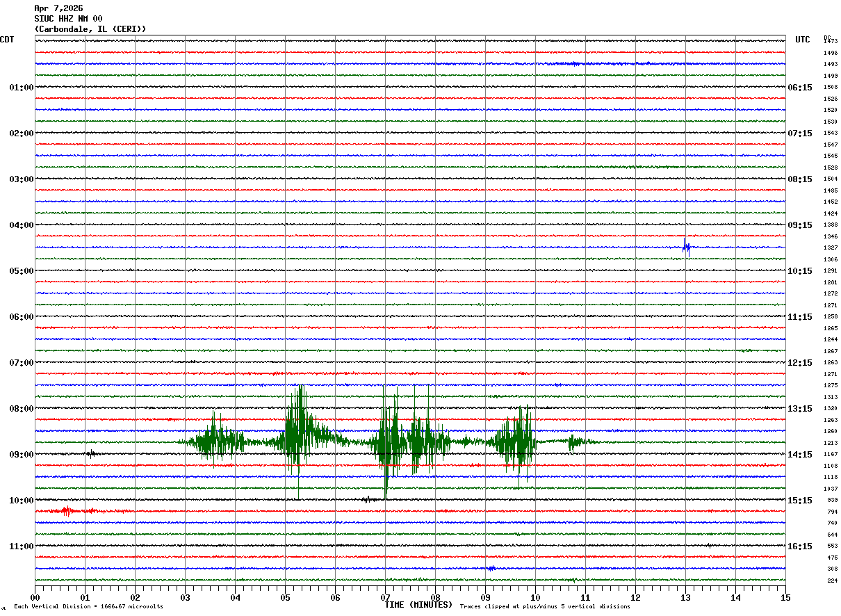
Task: Pick the UTC time label "16:15"
Action: (x=800, y=546)
